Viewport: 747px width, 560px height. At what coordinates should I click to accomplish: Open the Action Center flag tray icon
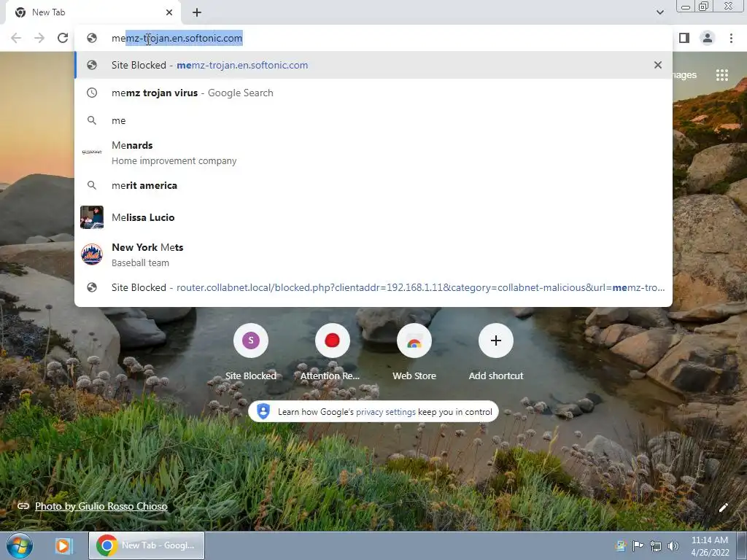638,545
